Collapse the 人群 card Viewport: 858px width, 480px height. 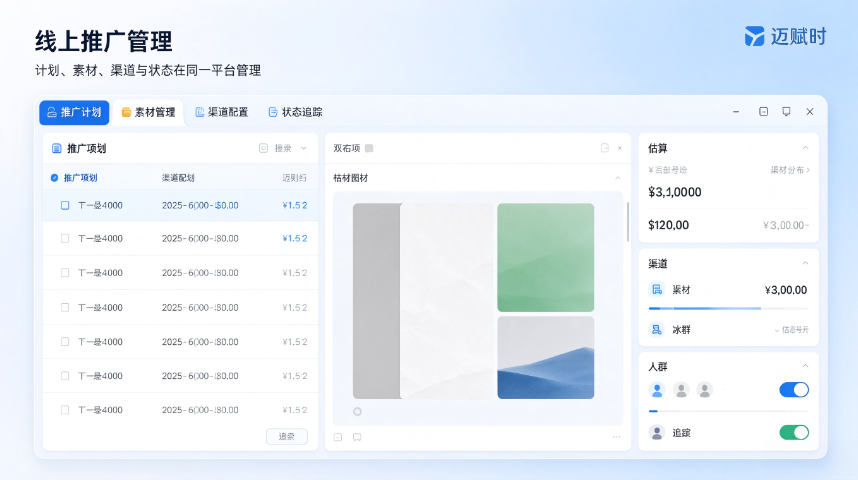pos(805,366)
